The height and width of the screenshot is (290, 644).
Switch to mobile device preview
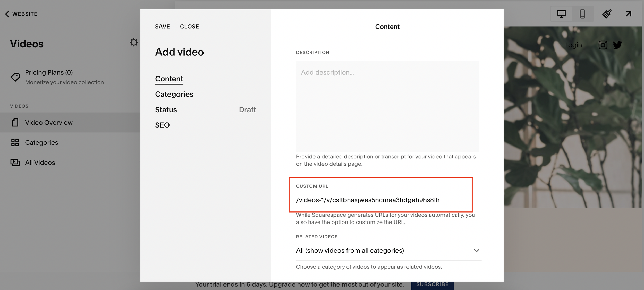[582, 14]
